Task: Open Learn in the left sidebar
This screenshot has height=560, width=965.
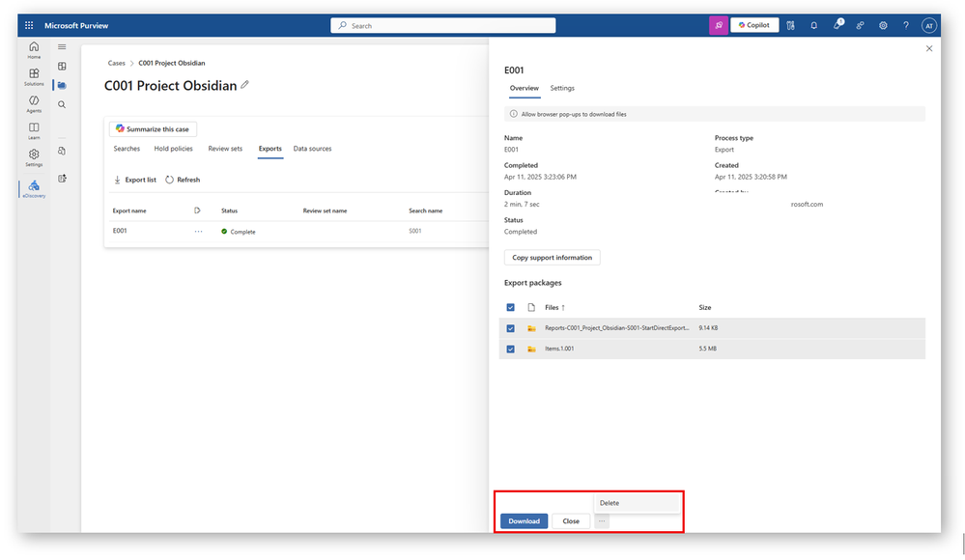Action: pos(34,130)
